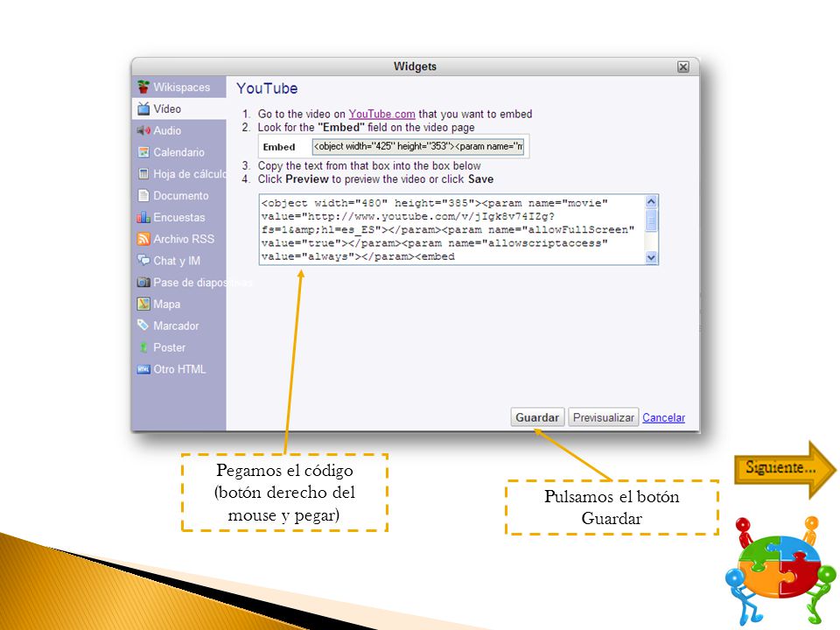Click the Marcador tag icon
This screenshot has height=630, width=840.
143,325
